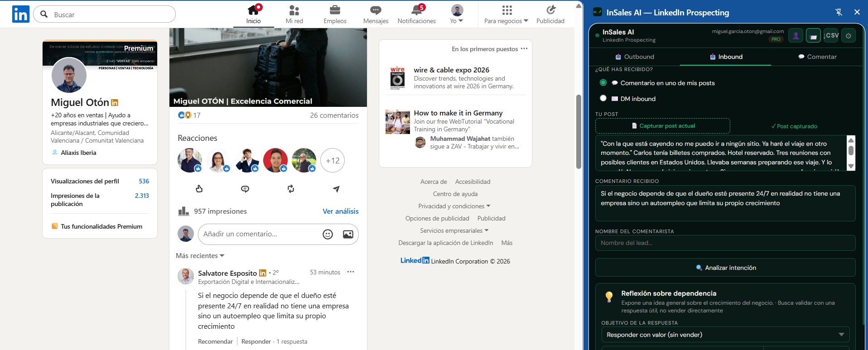Open the Accesibilidad footer link
The width and height of the screenshot is (868, 350).
[x=473, y=182]
